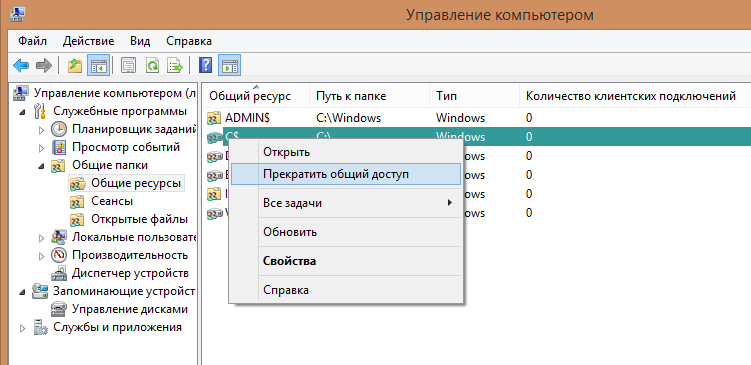Choose Открыть in the context menu
The image size is (751, 365).
(x=345, y=152)
